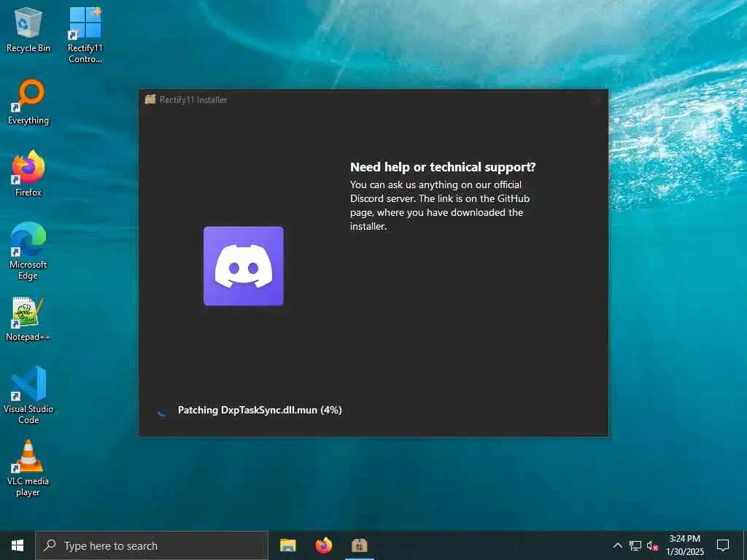Click the taskbar search box
This screenshot has height=560, width=747.
(x=152, y=545)
